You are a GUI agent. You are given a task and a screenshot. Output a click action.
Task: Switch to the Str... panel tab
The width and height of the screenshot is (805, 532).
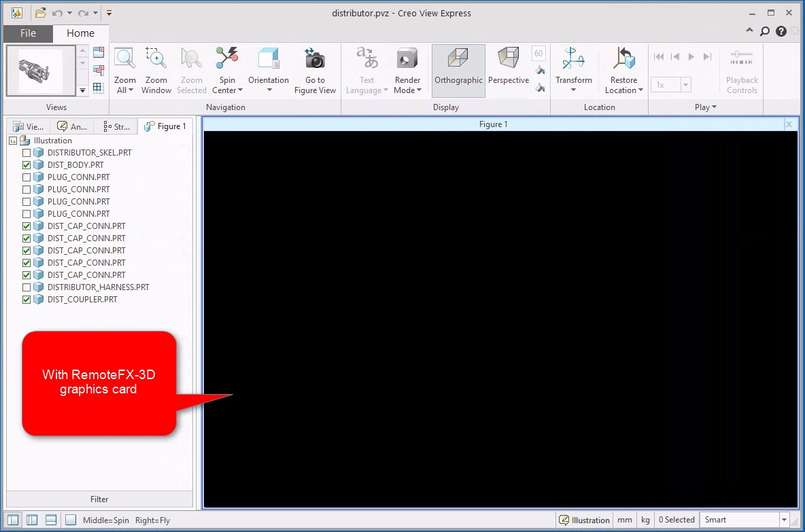[x=116, y=126]
